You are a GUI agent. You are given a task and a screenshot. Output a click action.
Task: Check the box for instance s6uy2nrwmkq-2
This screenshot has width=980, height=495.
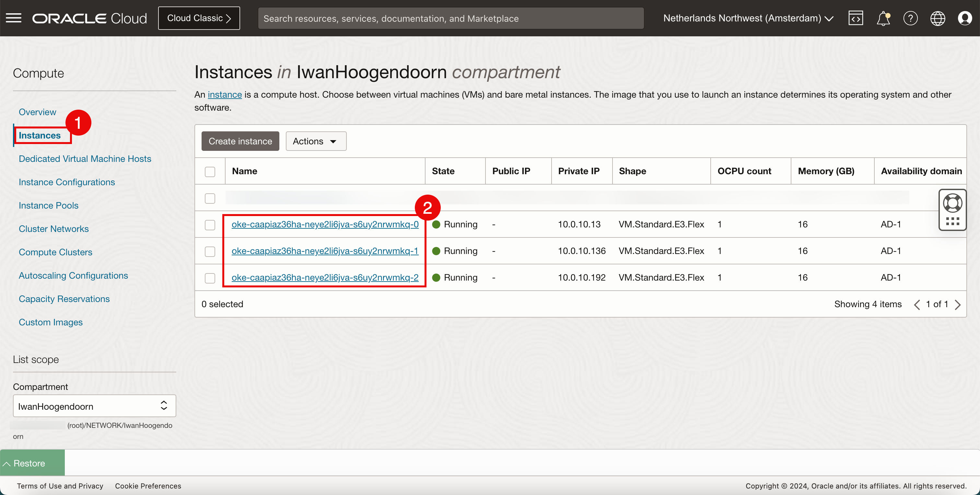pos(210,278)
